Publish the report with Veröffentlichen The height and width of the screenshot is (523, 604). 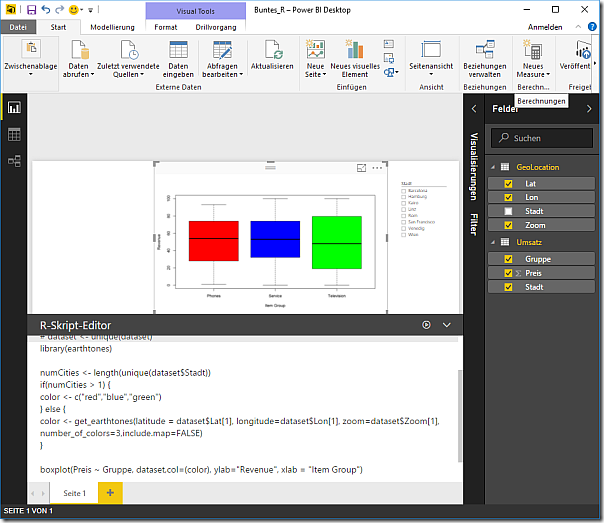(575, 55)
